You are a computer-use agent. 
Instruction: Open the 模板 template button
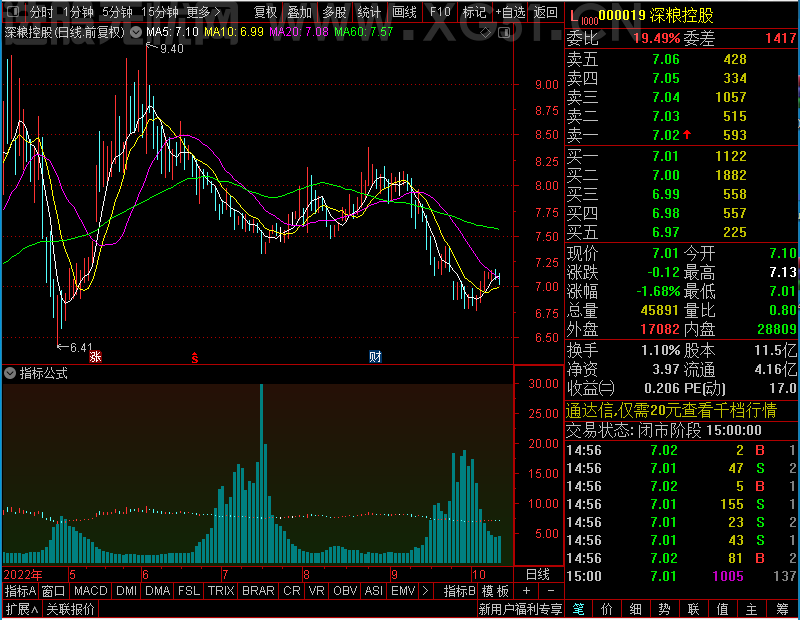pyautogui.click(x=495, y=591)
